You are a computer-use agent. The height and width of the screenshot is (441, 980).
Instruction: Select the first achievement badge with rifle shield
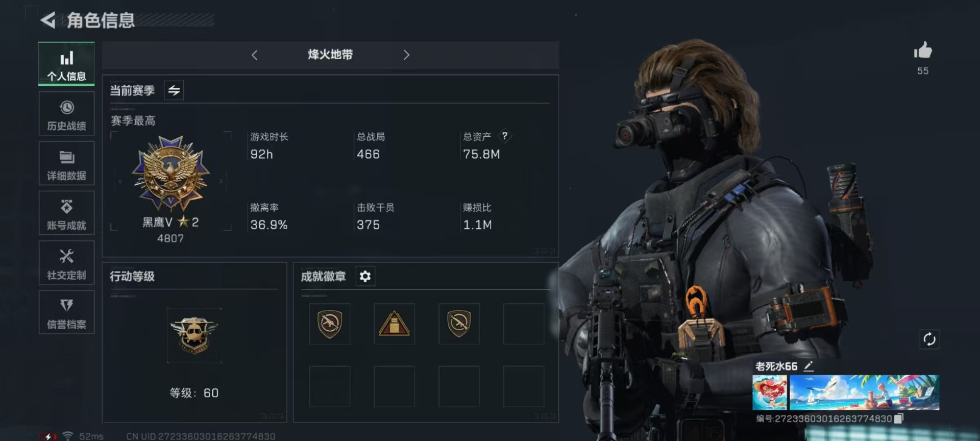click(x=330, y=324)
